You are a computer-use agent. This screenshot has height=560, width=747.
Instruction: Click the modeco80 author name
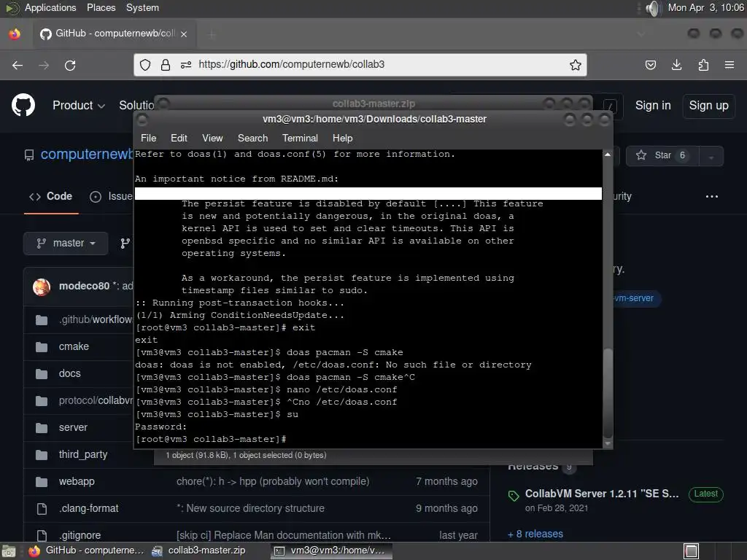pyautogui.click(x=84, y=286)
